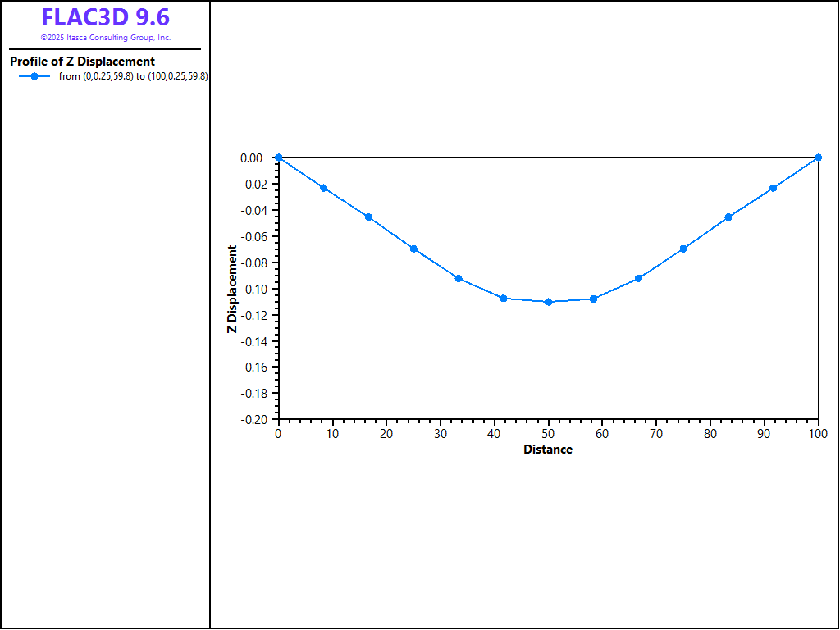The height and width of the screenshot is (630, 840).
Task: Click the 100 tick label on X axis
Action: pyautogui.click(x=818, y=434)
